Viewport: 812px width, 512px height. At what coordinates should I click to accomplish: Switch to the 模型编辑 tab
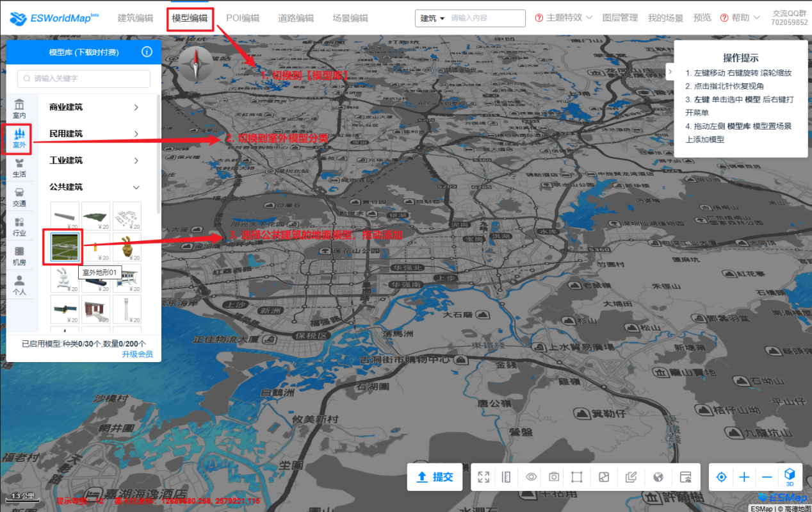tap(190, 18)
